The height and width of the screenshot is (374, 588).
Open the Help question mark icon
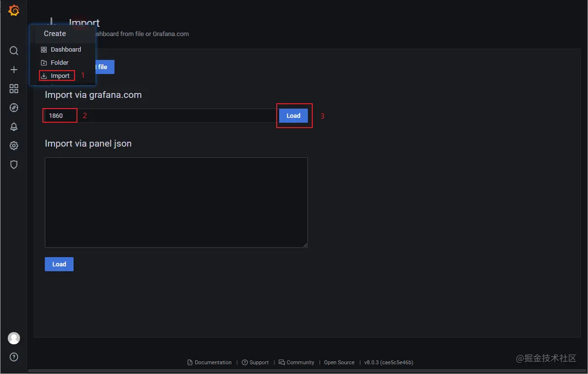pyautogui.click(x=14, y=357)
